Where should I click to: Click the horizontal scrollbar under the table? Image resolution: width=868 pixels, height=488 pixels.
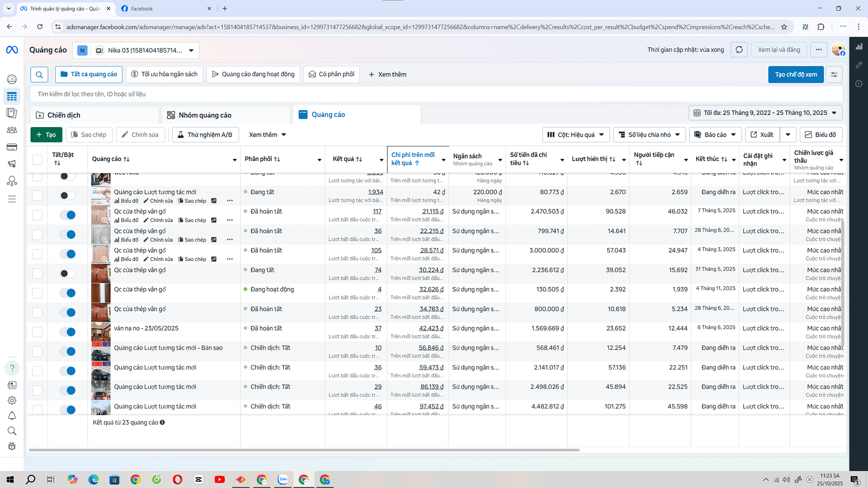tap(304, 450)
